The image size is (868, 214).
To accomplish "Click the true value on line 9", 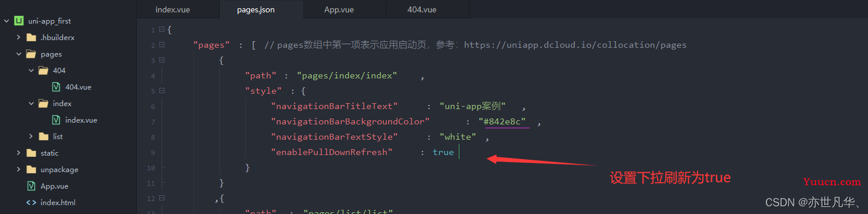I will (443, 152).
